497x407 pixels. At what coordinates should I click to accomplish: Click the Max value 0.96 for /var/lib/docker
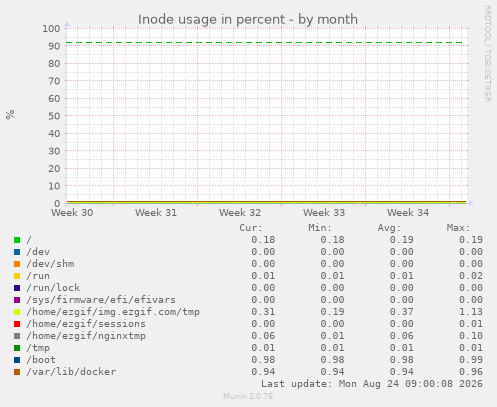[471, 372]
